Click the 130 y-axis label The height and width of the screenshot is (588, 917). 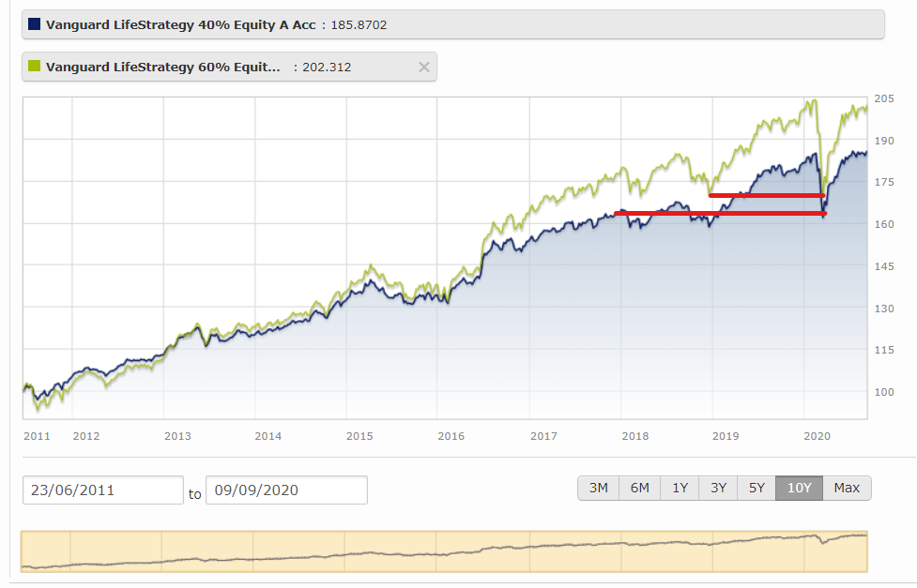coord(883,309)
